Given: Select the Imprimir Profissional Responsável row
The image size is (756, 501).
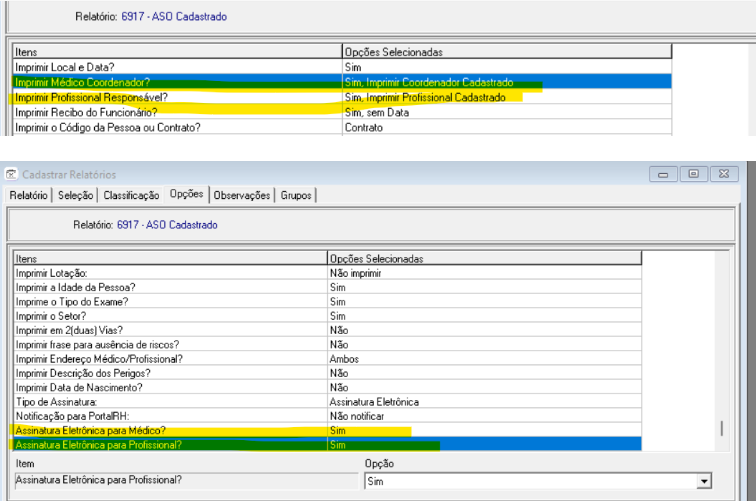Looking at the screenshot, I should coord(177,97).
